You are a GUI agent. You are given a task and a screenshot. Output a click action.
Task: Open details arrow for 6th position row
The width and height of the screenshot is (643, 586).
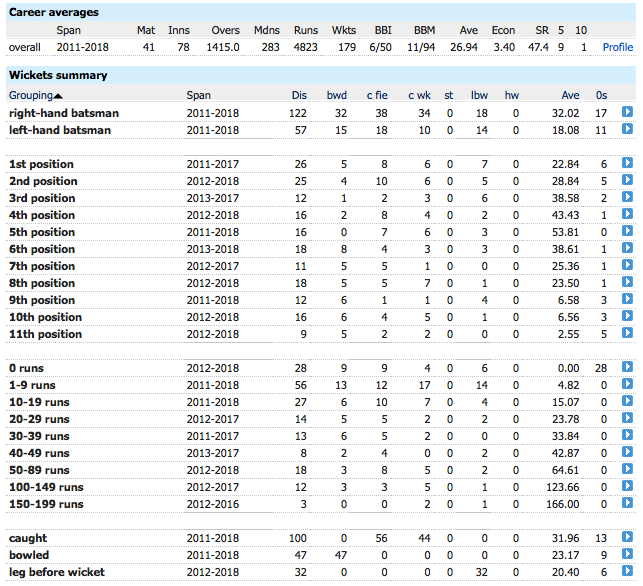click(627, 249)
